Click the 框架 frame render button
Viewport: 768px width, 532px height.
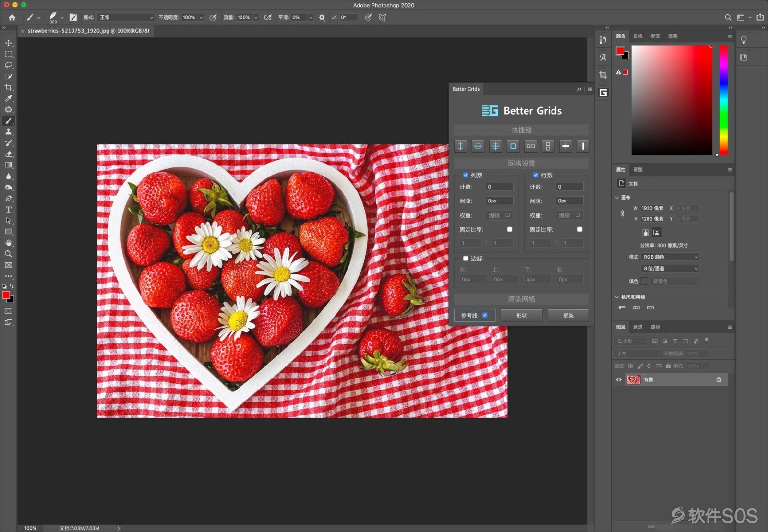(x=568, y=316)
